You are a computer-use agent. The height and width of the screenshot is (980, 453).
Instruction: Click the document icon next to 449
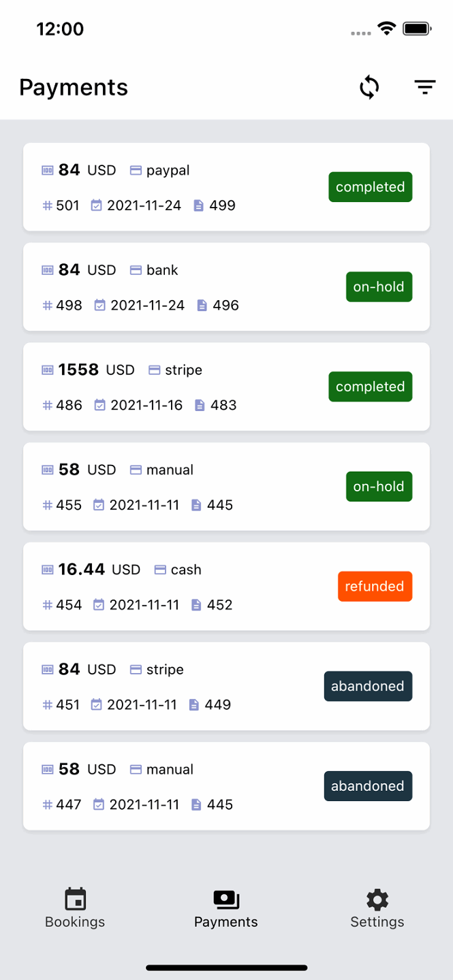pyautogui.click(x=194, y=705)
